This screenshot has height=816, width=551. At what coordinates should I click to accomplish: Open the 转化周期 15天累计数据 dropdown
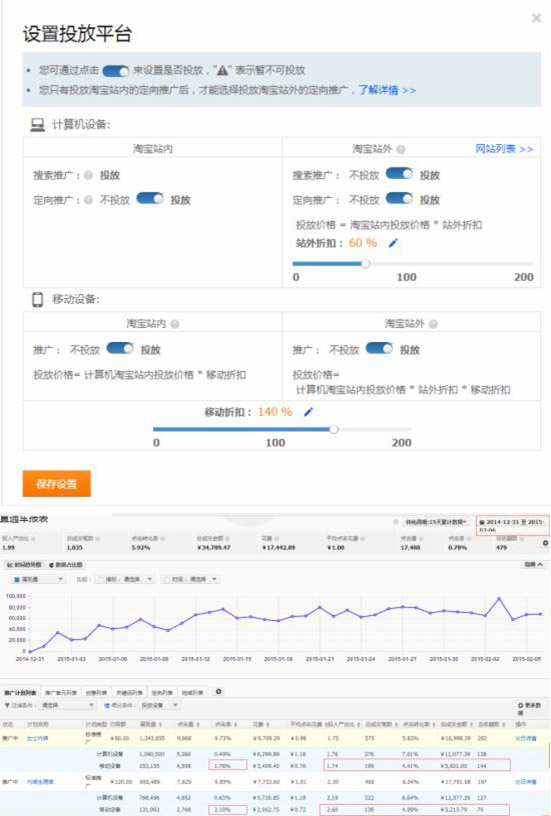point(436,521)
